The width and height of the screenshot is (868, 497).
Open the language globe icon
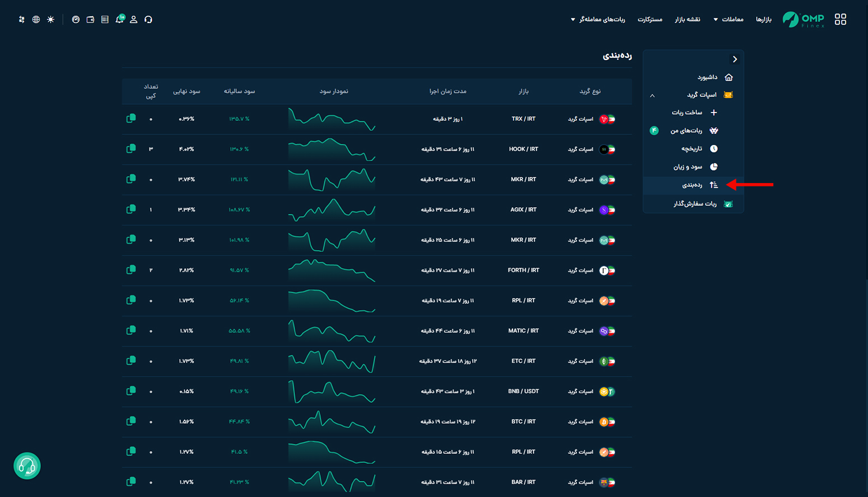36,20
